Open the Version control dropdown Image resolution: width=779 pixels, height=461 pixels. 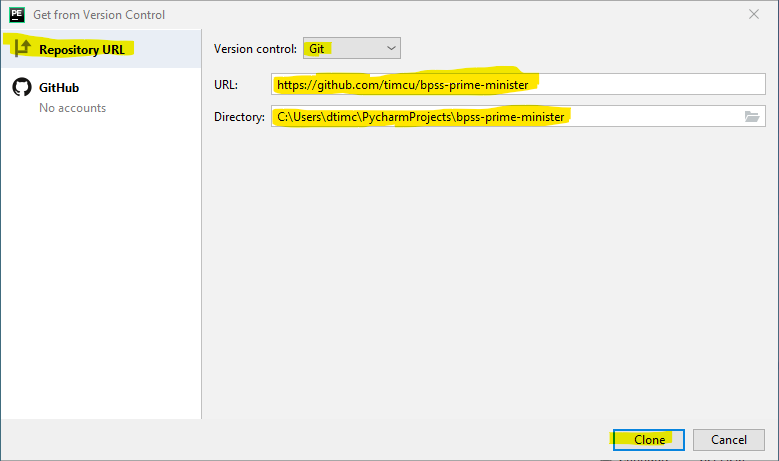(x=352, y=48)
